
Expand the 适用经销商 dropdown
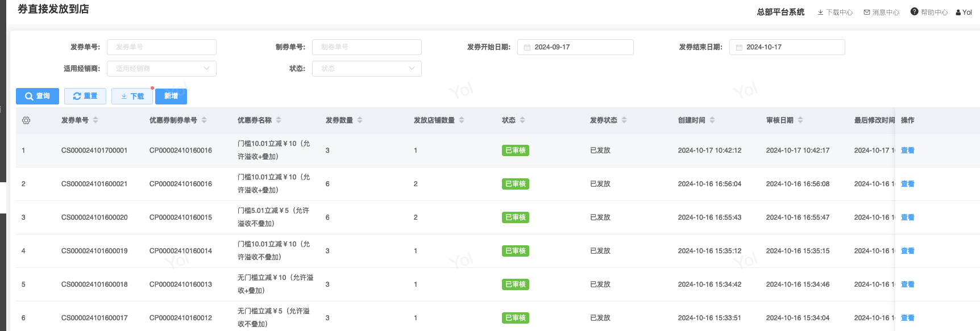[161, 69]
